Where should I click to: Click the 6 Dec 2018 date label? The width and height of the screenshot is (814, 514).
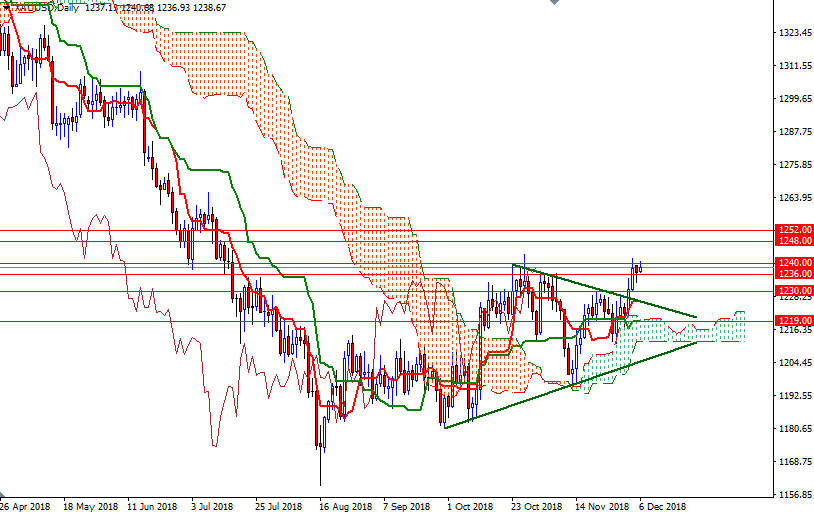(x=663, y=506)
